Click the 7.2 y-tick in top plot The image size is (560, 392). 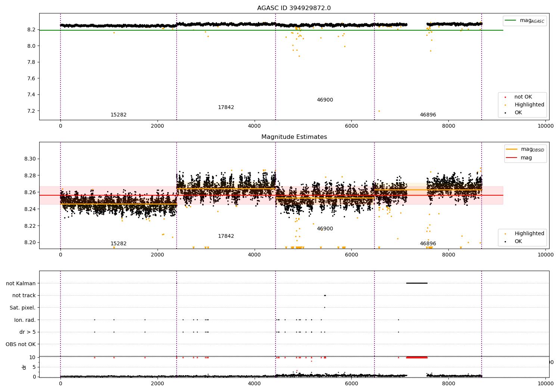pyautogui.click(x=31, y=111)
